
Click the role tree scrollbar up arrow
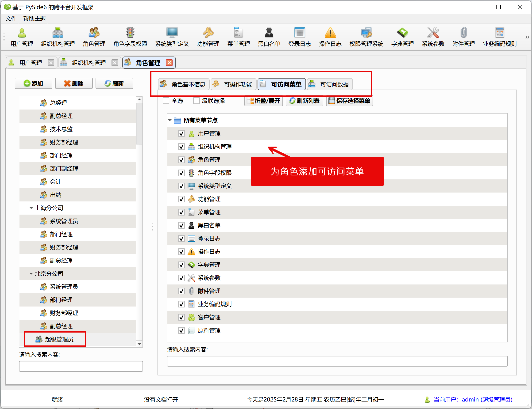139,99
